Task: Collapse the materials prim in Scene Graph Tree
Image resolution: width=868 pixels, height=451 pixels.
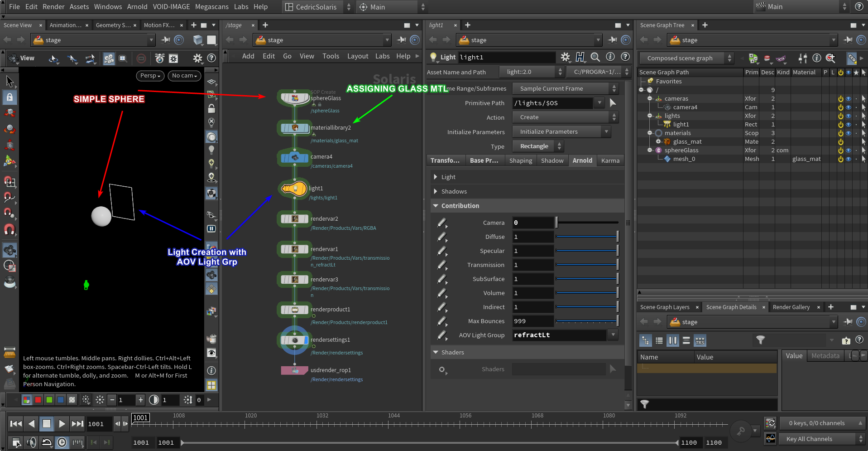Action: (x=650, y=133)
